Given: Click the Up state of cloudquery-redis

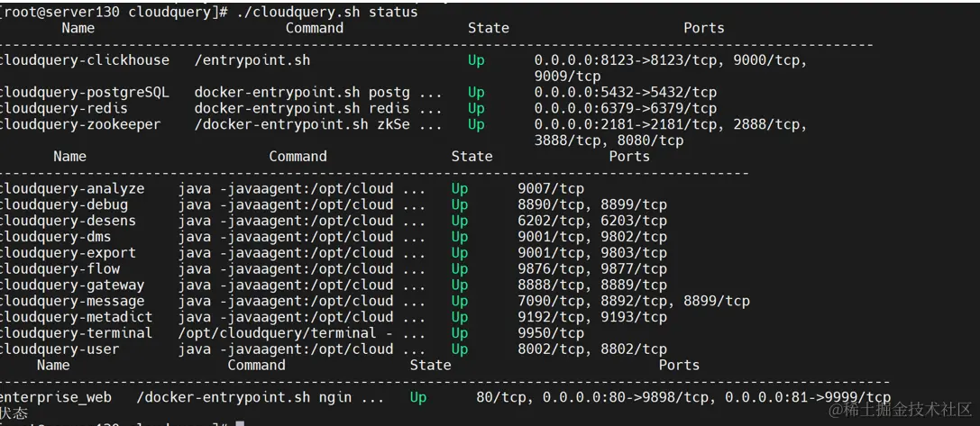Looking at the screenshot, I should (x=476, y=109).
